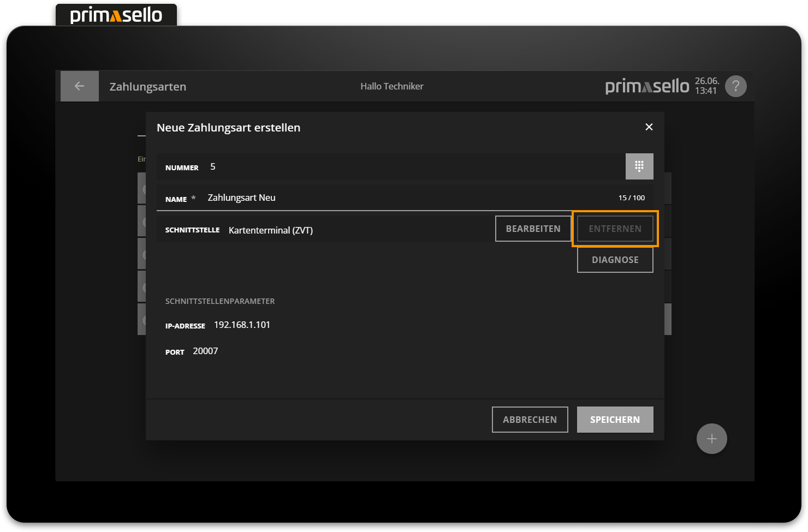The width and height of the screenshot is (808, 532).
Task: Save the payment type with Speichern
Action: point(615,420)
